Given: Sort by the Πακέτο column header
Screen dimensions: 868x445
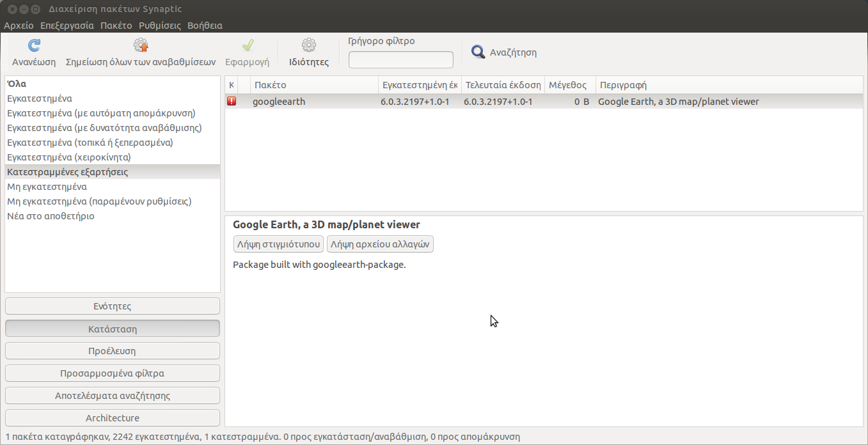Looking at the screenshot, I should click(x=314, y=85).
